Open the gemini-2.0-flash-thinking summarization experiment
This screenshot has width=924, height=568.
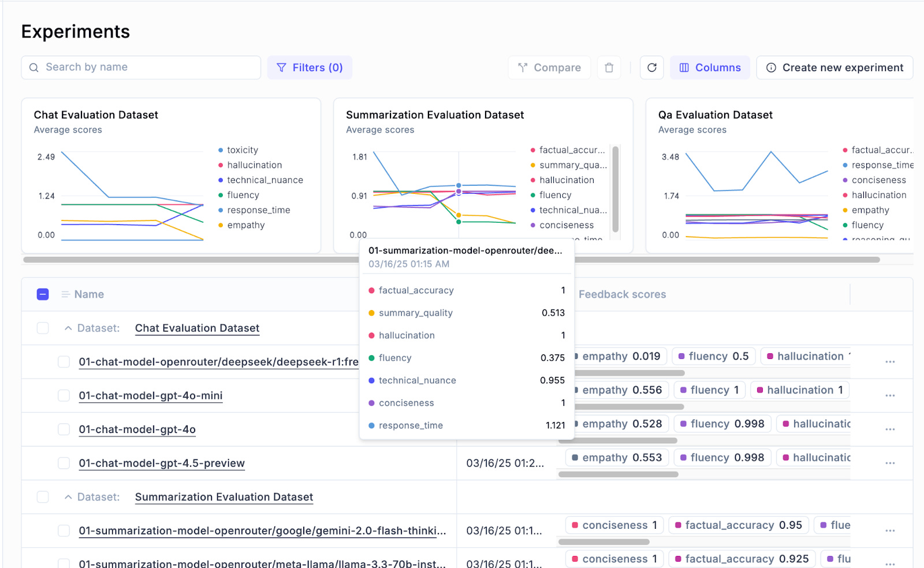[x=262, y=530]
